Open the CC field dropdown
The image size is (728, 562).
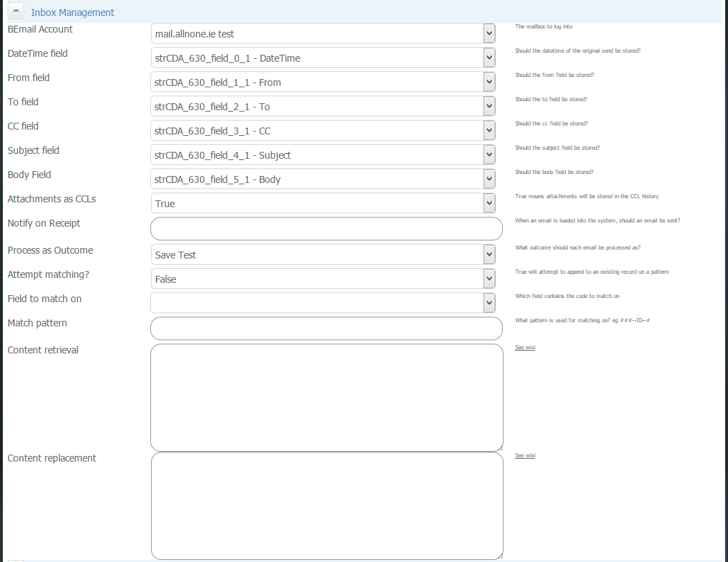pyautogui.click(x=488, y=130)
